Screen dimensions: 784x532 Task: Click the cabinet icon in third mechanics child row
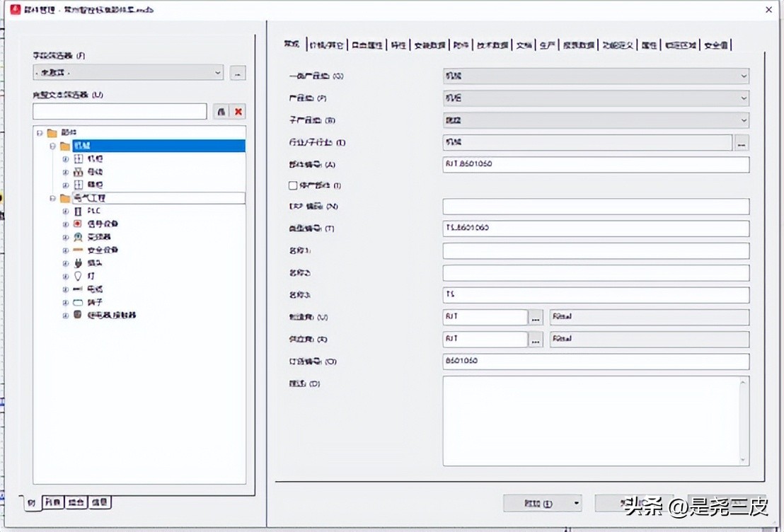click(x=78, y=185)
